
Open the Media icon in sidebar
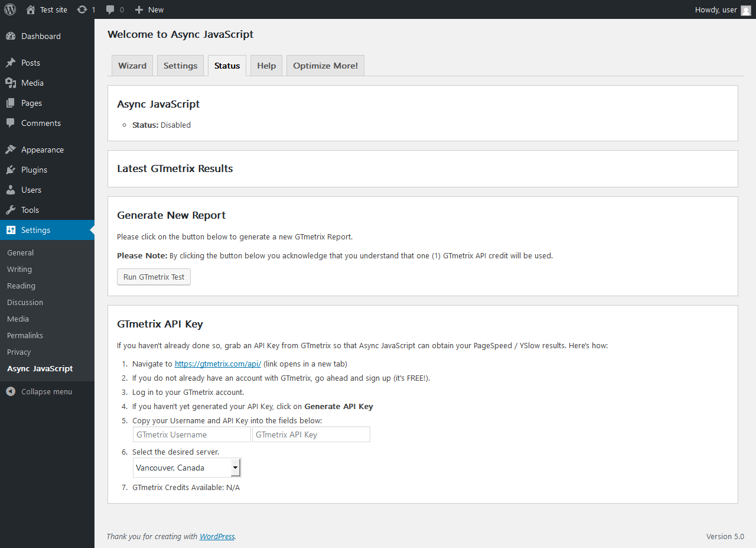click(11, 83)
